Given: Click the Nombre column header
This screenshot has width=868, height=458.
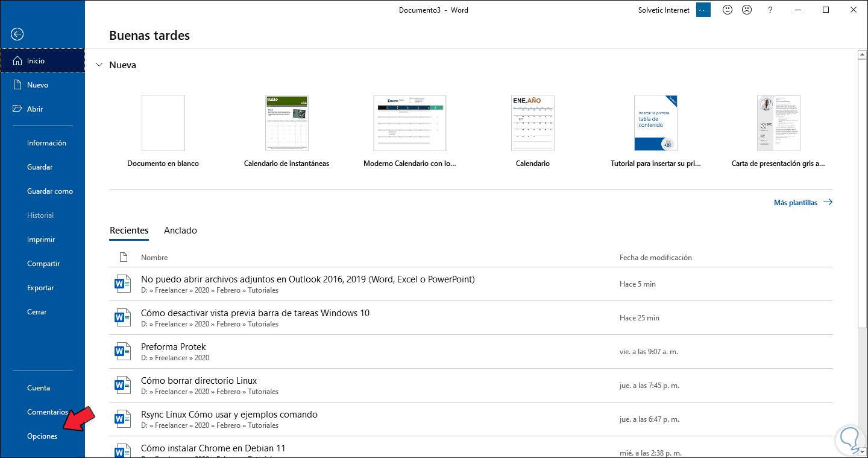Looking at the screenshot, I should [154, 258].
